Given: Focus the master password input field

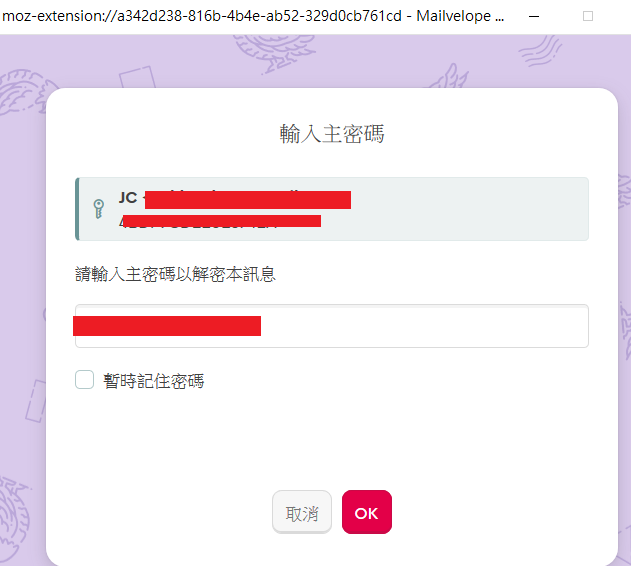Looking at the screenshot, I should [332, 326].
